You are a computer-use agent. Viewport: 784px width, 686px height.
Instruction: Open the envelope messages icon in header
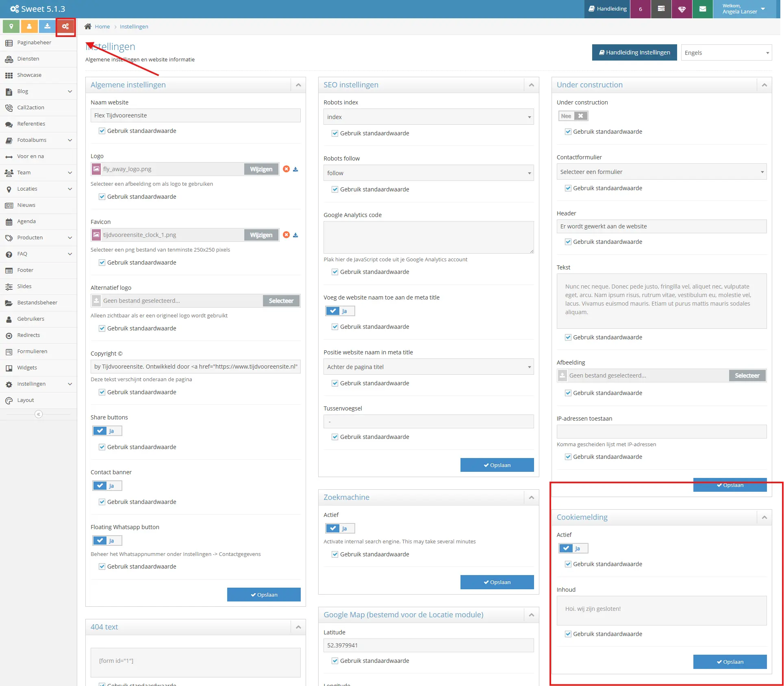(703, 9)
